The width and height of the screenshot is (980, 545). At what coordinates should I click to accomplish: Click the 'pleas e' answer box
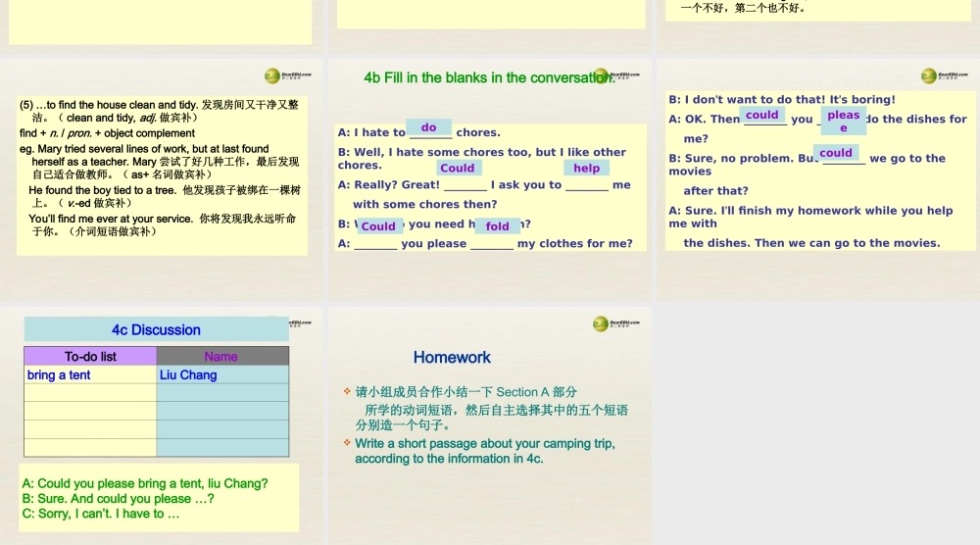click(x=844, y=121)
